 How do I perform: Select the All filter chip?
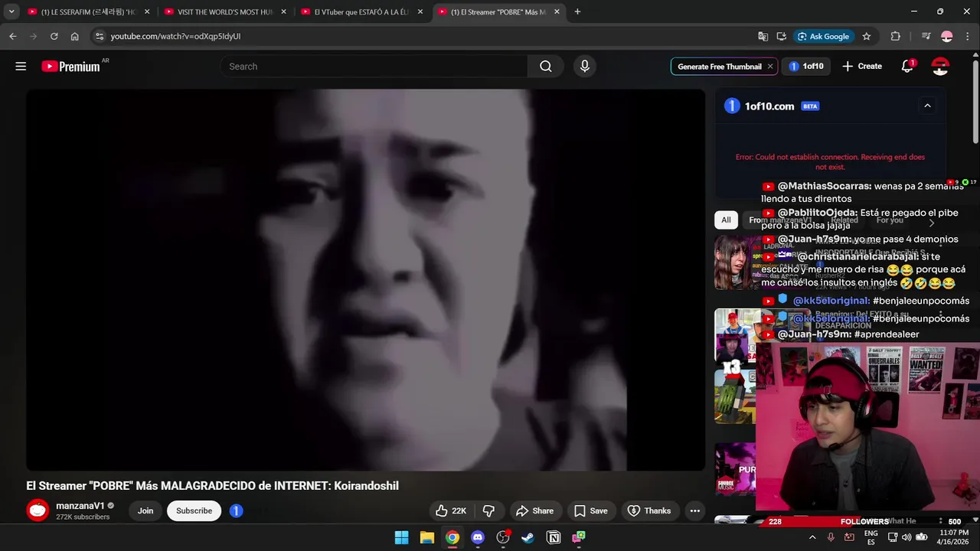tap(726, 220)
